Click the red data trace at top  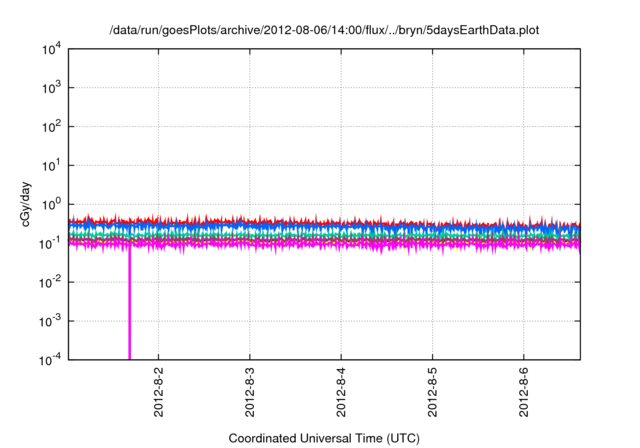(x=300, y=219)
